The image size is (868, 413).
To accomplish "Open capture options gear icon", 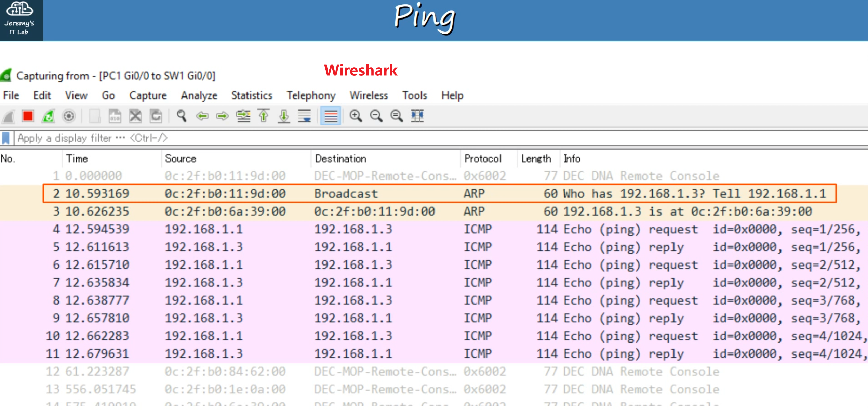I will click(x=69, y=116).
